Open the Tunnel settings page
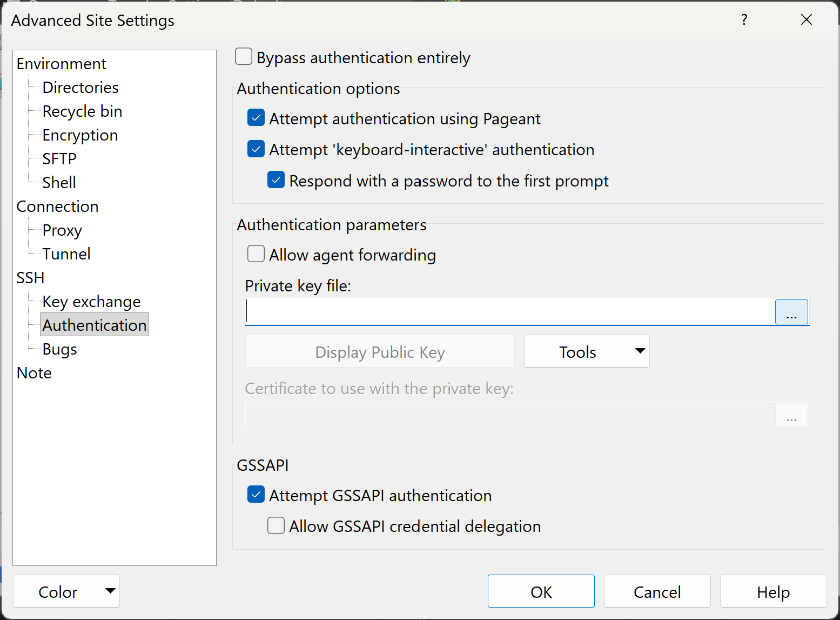Screen dimensions: 840x620 pyautogui.click(x=66, y=254)
